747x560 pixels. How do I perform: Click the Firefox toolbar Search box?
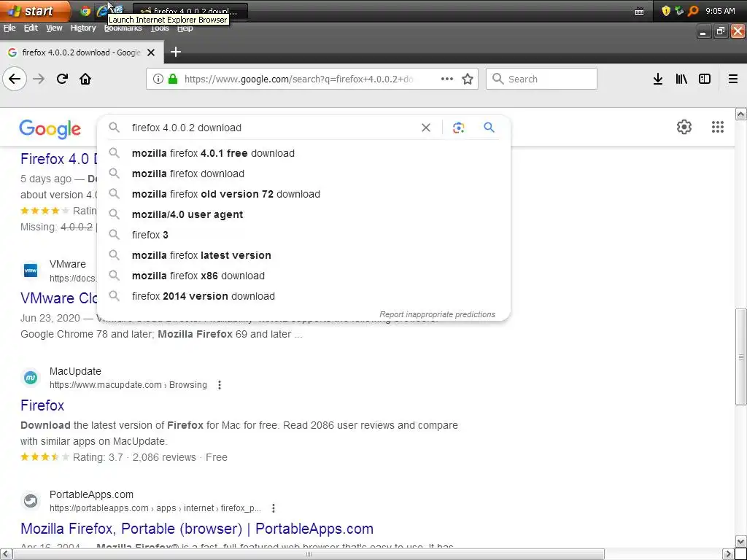541,79
